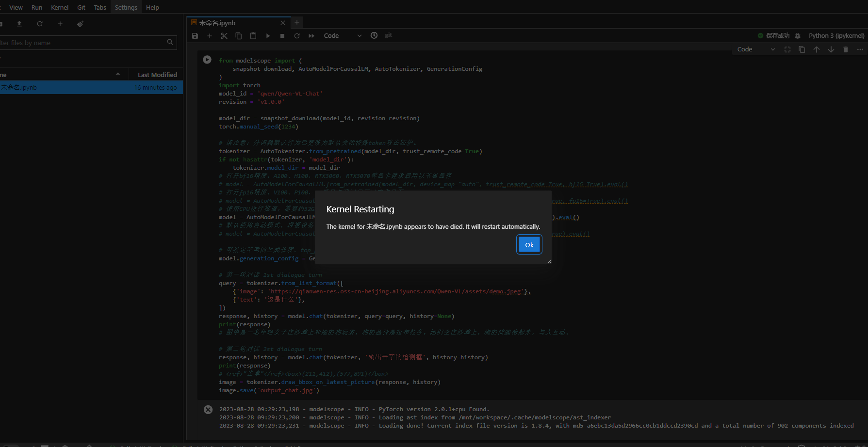Click the model_id line in code cell

270,94
